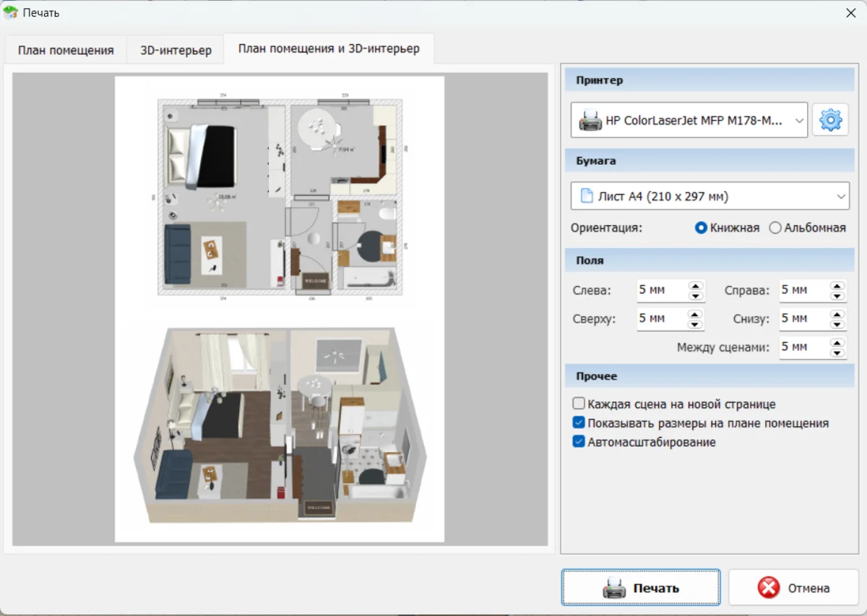Increase the Снизу margin value
The image size is (867, 616).
pos(837,314)
